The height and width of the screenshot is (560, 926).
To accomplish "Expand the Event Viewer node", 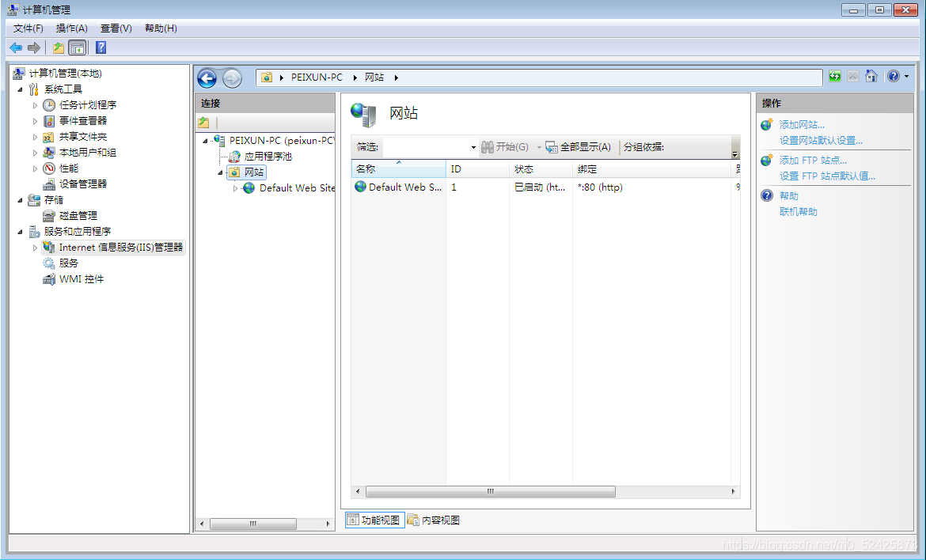I will (36, 121).
